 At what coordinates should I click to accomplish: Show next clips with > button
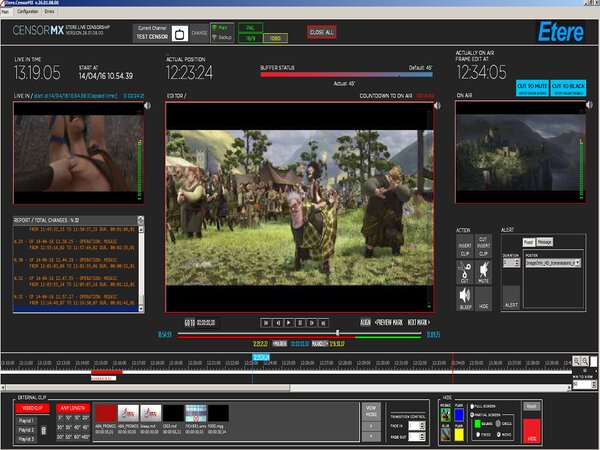point(371,426)
